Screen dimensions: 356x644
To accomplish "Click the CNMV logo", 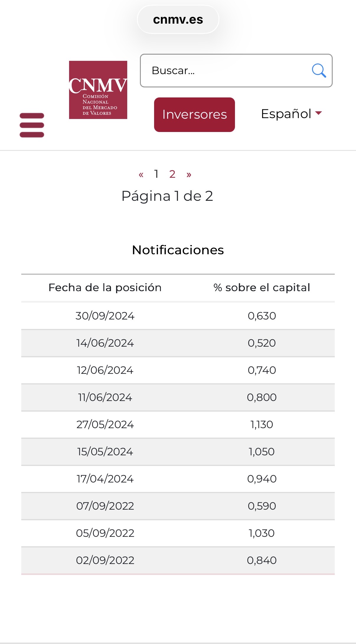I will (98, 90).
